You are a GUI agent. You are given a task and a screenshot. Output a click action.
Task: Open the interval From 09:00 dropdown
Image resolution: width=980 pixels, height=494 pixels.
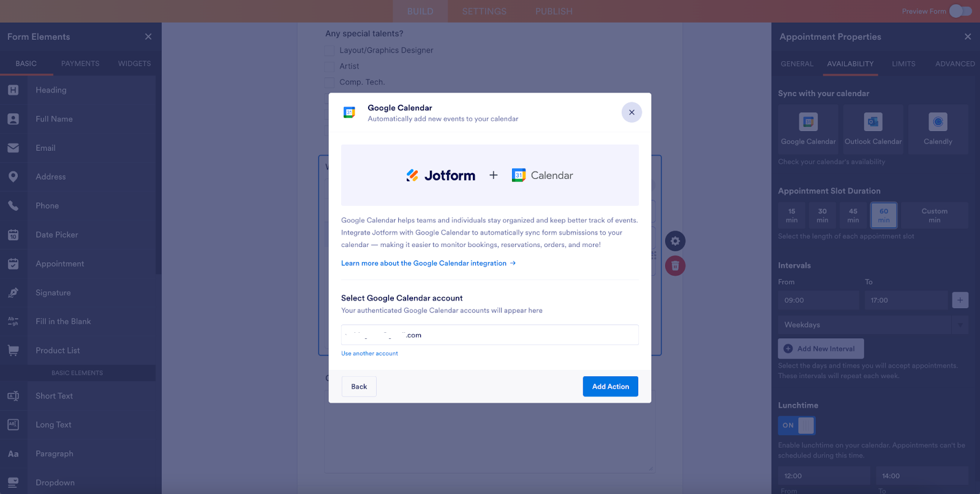pyautogui.click(x=818, y=300)
